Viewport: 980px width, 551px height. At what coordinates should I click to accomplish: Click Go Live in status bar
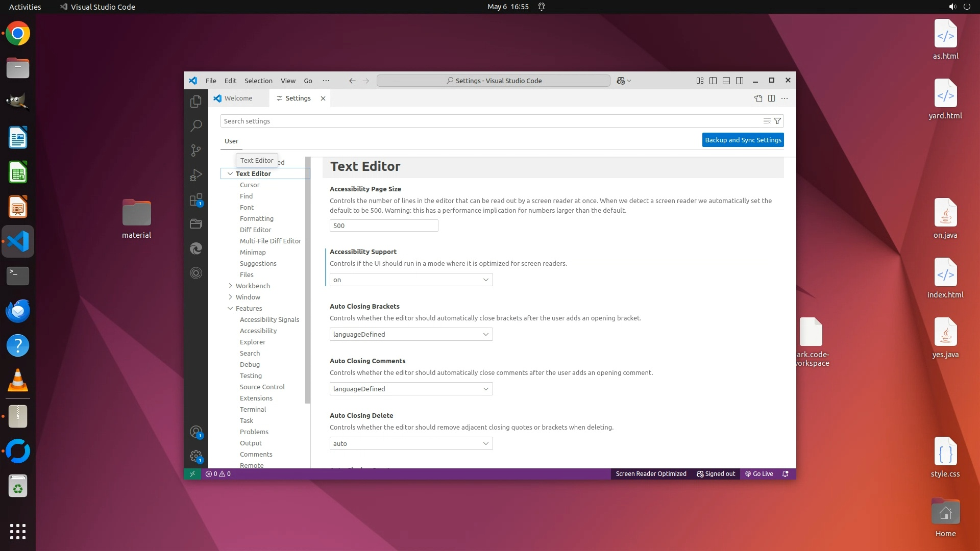click(x=759, y=474)
